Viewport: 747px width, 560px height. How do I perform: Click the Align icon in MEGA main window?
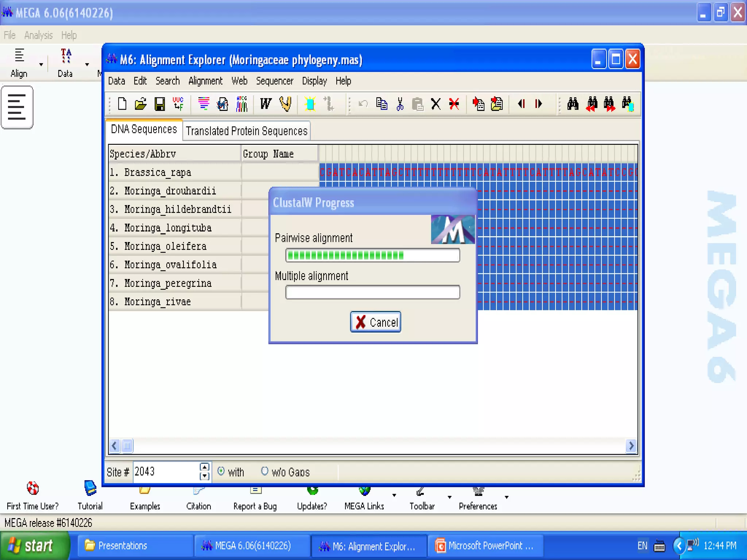coord(19,63)
